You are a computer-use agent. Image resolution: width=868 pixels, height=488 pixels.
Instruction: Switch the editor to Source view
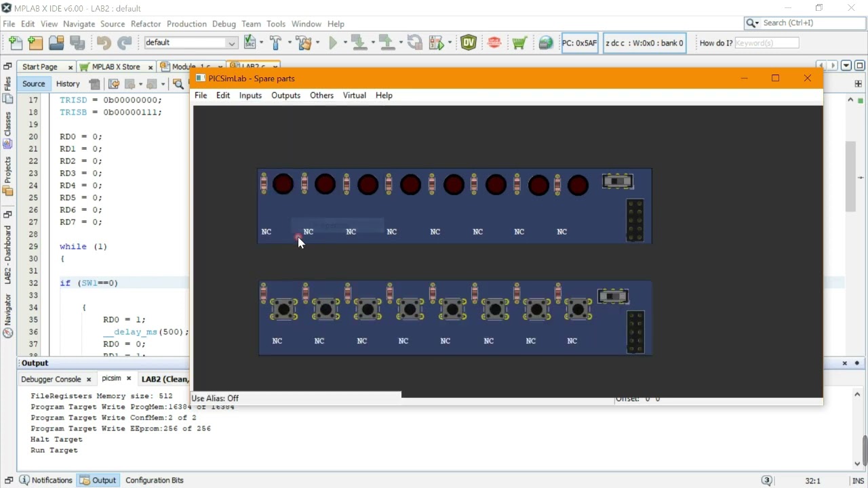pos(33,84)
